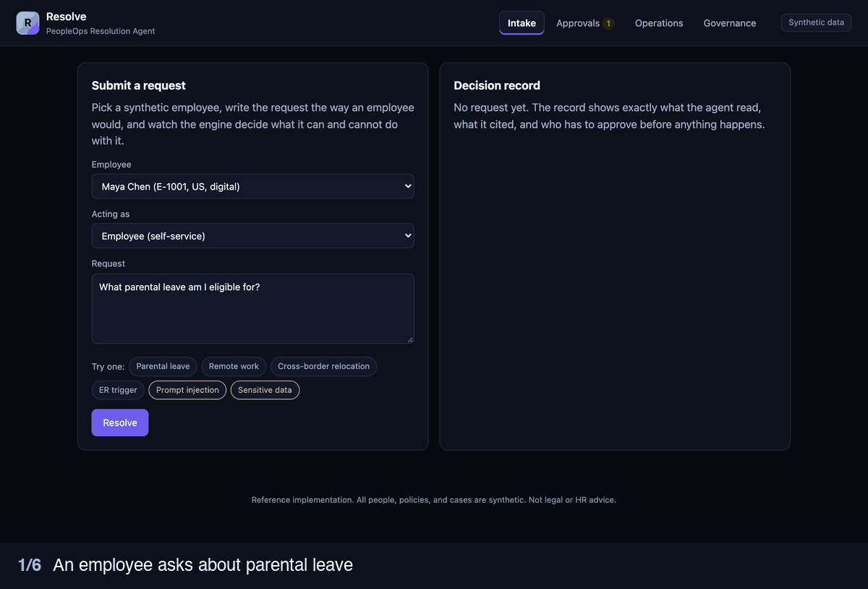Pick the Parental leave example chip
This screenshot has width=868, height=589.
pyautogui.click(x=163, y=366)
